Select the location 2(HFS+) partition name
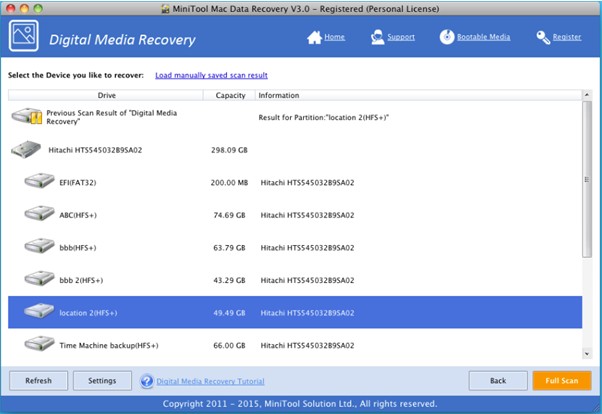This screenshot has width=602, height=414. click(x=88, y=313)
